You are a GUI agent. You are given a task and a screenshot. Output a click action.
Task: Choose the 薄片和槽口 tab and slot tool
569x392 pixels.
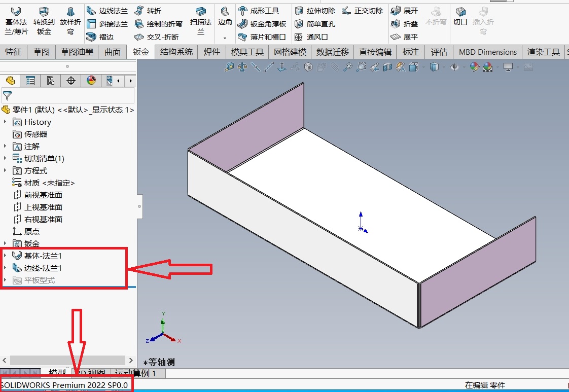[x=262, y=37]
